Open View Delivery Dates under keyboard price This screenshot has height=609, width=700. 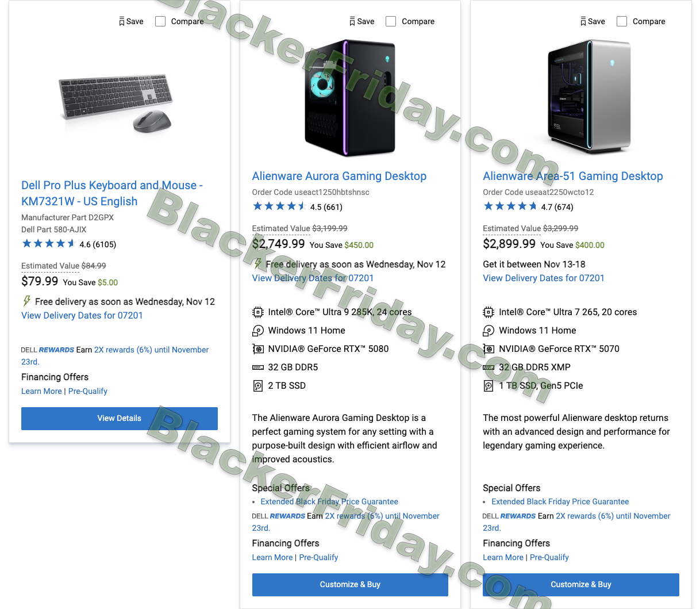tap(82, 316)
